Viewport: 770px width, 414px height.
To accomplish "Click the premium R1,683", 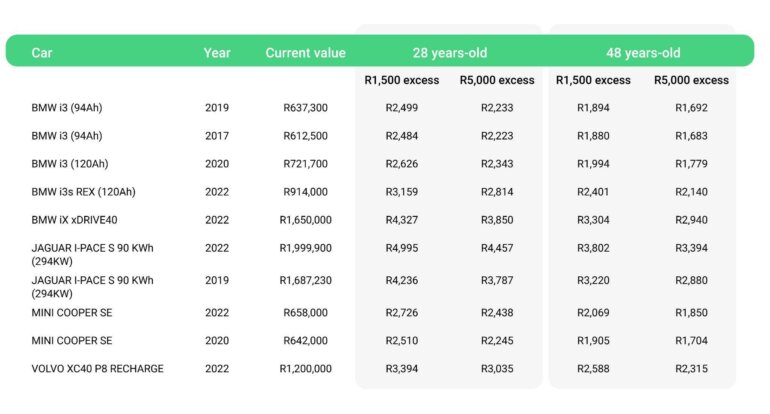I will [x=691, y=136].
